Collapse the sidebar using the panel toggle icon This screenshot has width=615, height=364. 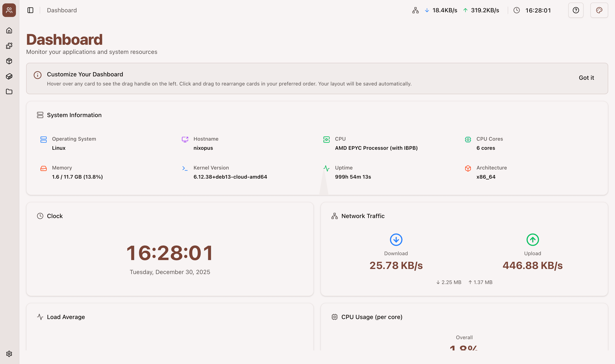[30, 10]
